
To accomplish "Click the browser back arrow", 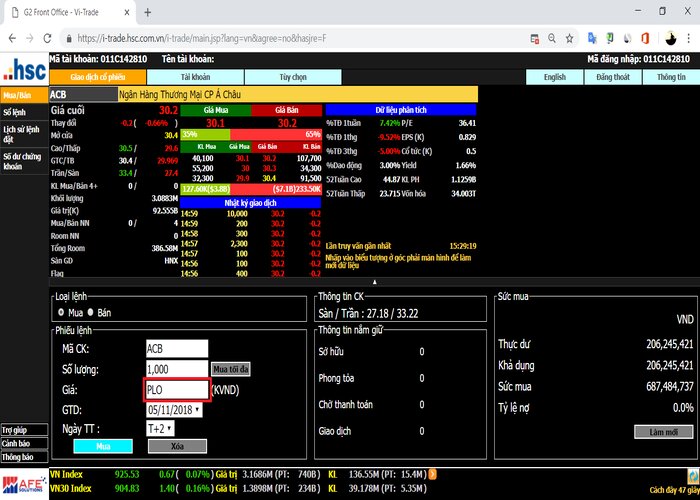I will click(12, 38).
